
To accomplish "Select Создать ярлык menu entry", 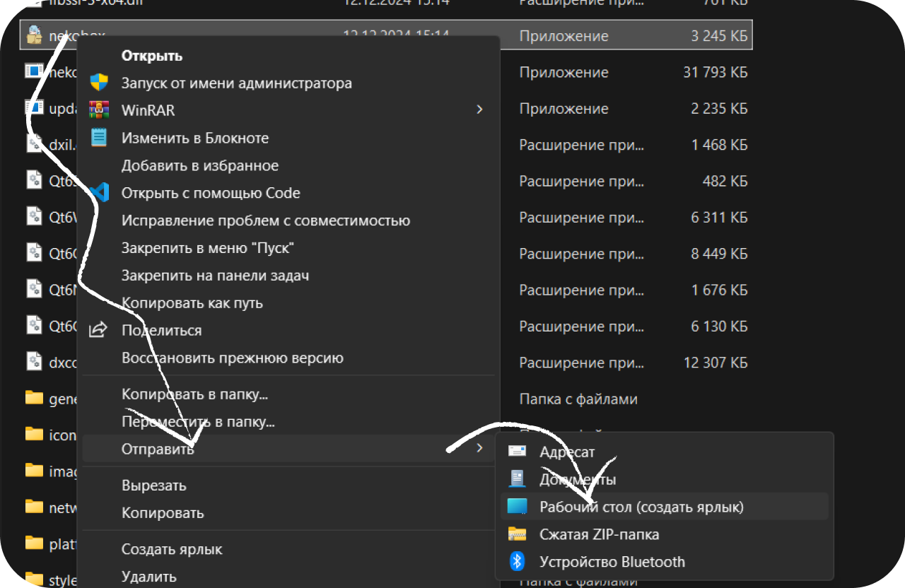I will [172, 549].
